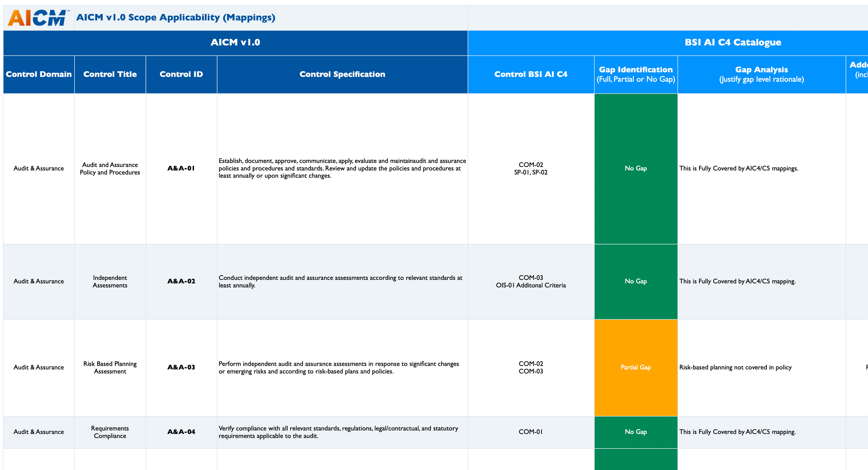Select the orange Partial Gap cell

click(636, 367)
